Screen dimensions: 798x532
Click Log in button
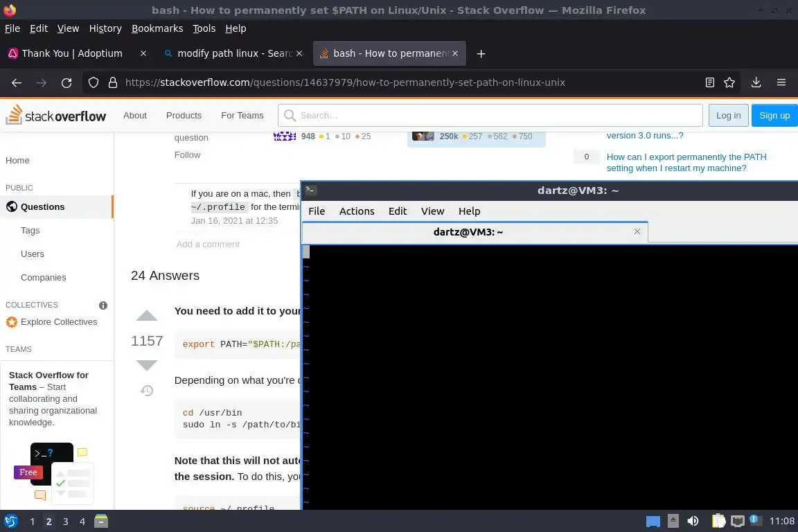pyautogui.click(x=728, y=115)
